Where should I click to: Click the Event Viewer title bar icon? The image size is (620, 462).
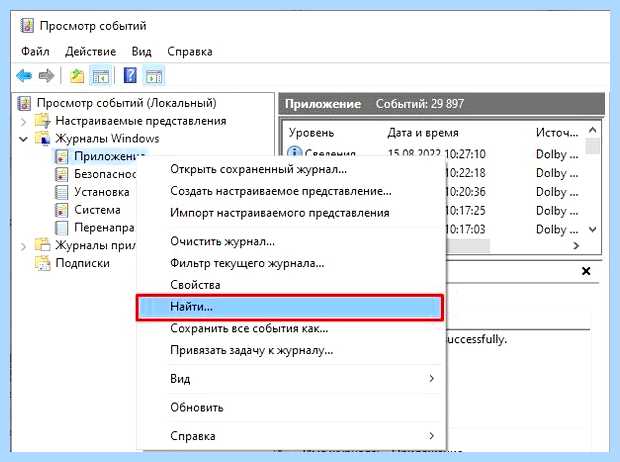[x=27, y=26]
